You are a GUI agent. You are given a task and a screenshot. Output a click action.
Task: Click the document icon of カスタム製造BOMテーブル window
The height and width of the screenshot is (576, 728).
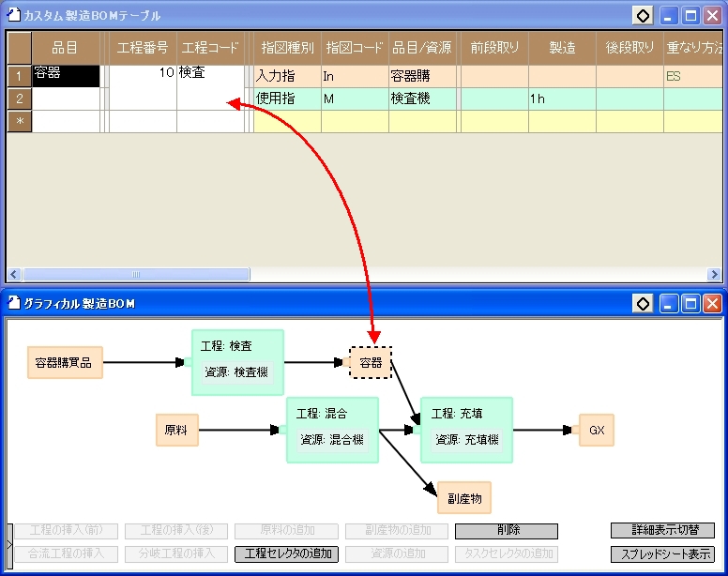pos(13,15)
